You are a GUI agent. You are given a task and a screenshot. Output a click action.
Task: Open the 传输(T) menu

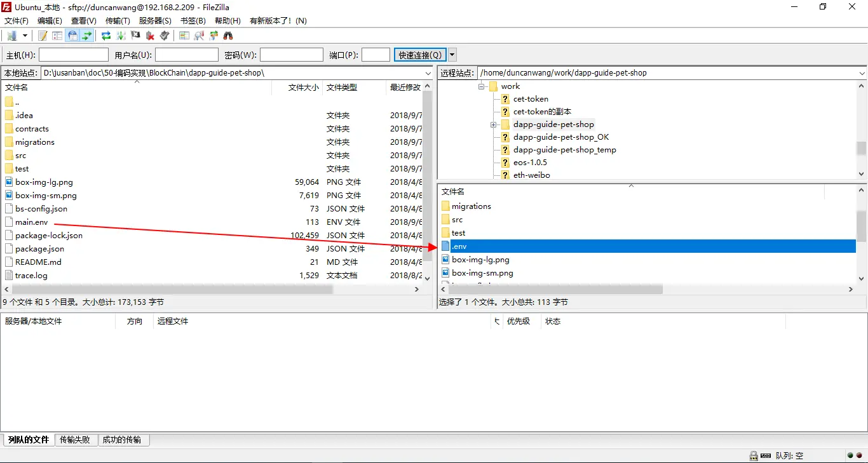pyautogui.click(x=118, y=21)
